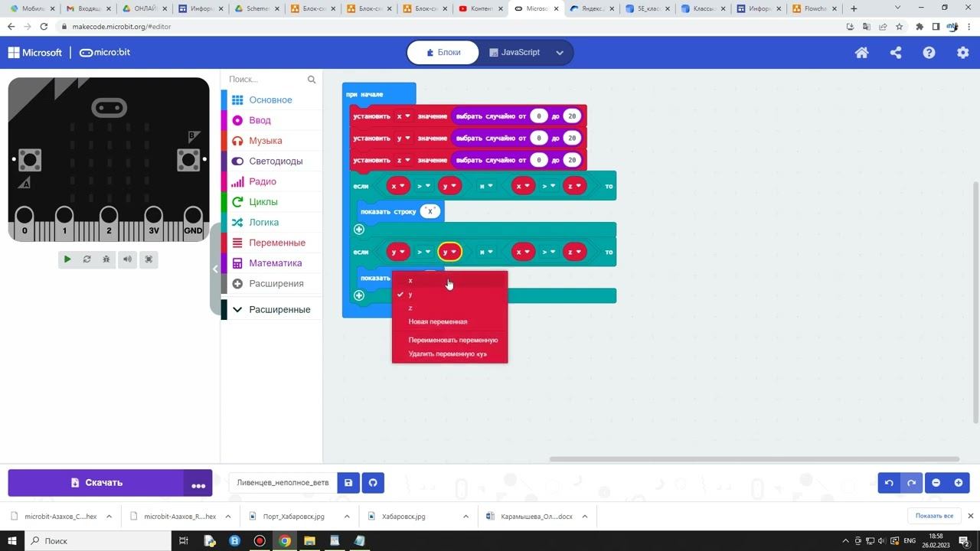This screenshot has height=551, width=980.
Task: Select Новая переменная menu entry
Action: point(449,321)
